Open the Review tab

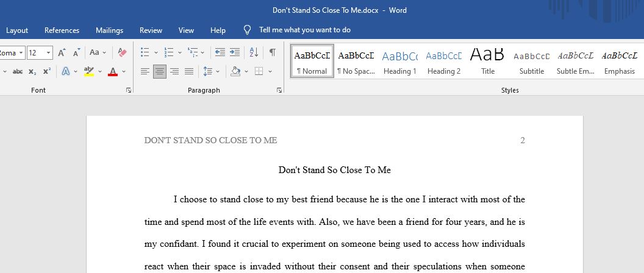[x=151, y=30]
